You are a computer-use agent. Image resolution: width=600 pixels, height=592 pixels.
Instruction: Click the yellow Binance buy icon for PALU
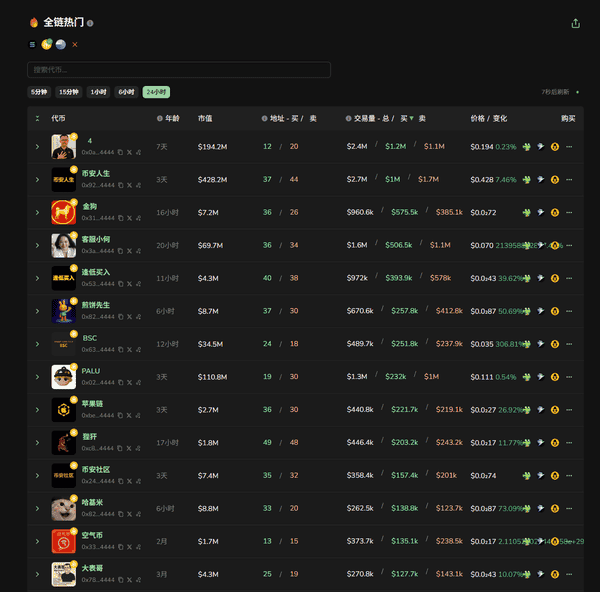pyautogui.click(x=555, y=377)
